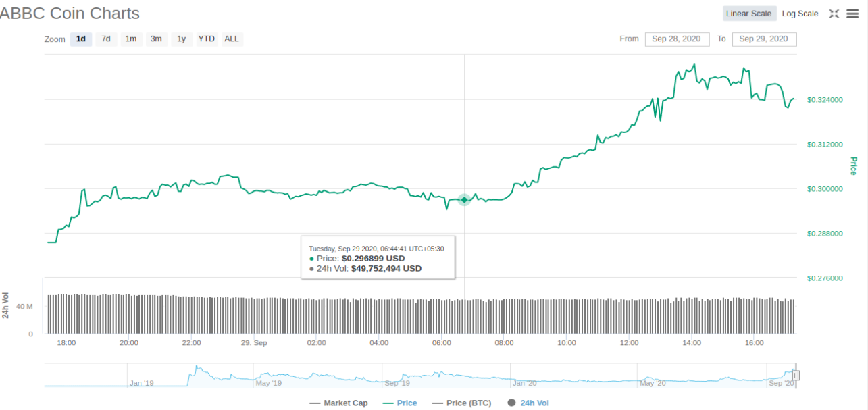Click the 40 M volume axis label
This screenshot has height=410, width=868.
[24, 307]
